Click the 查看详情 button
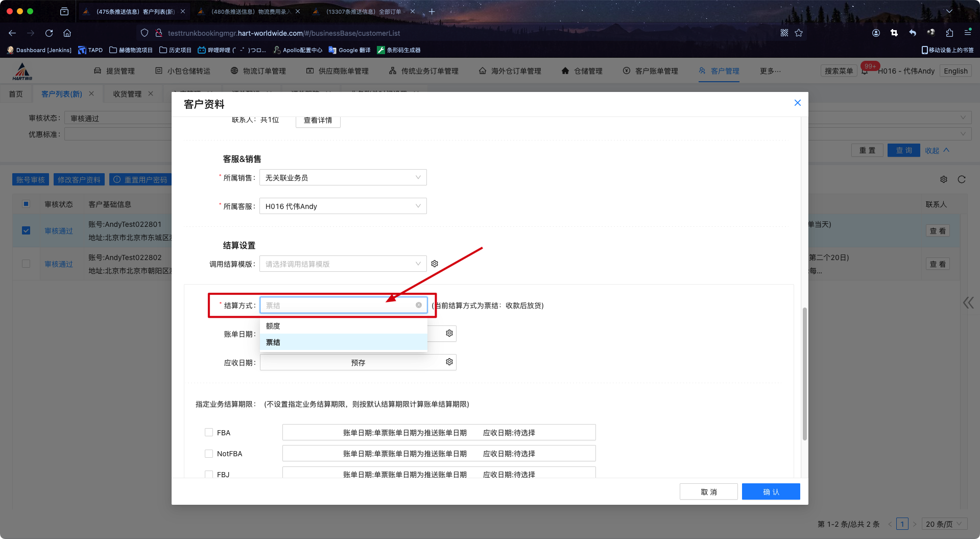Screen dimensions: 980x539 point(318,121)
